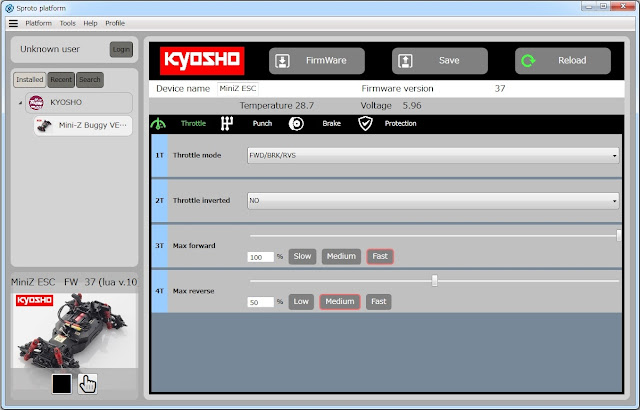Open the Profile menu

coord(115,23)
